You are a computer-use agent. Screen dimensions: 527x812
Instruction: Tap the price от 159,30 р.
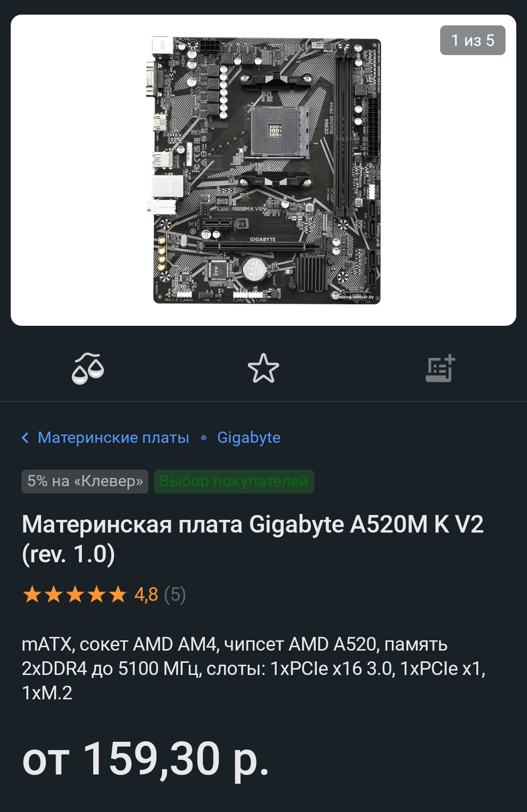[145, 759]
